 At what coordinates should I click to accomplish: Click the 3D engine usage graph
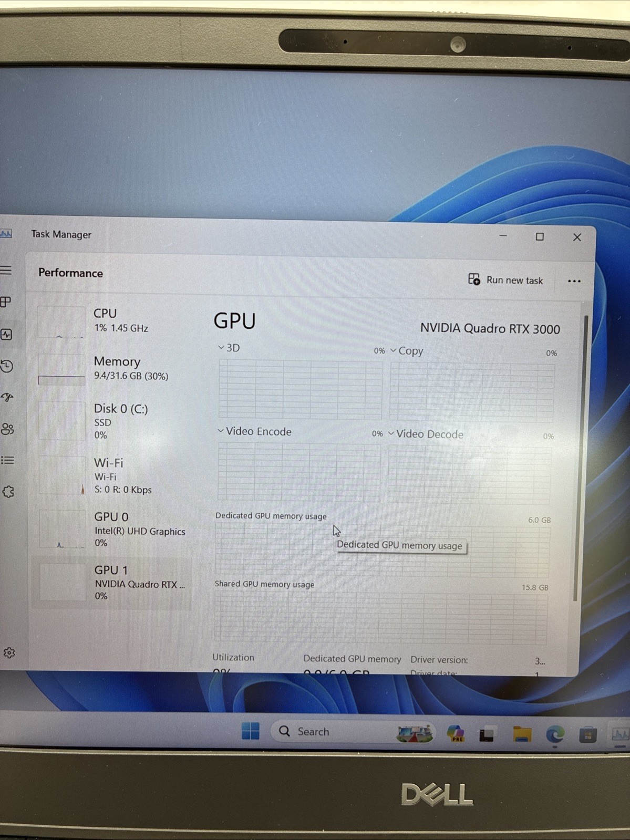tap(300, 389)
